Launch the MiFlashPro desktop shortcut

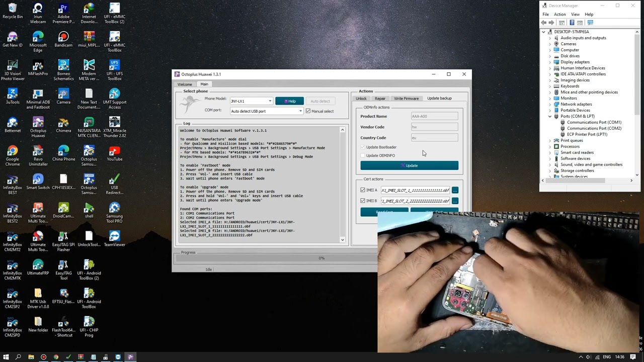point(38,68)
